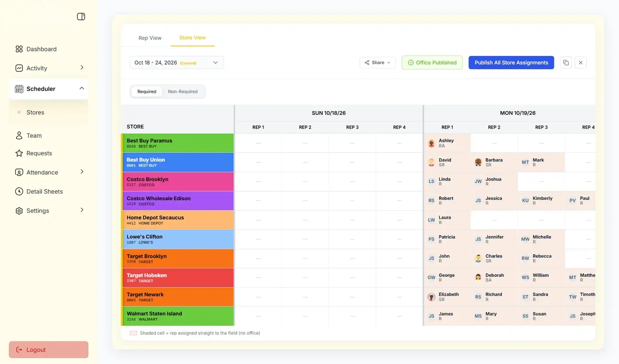Click the Activity chart icon

pos(19,68)
